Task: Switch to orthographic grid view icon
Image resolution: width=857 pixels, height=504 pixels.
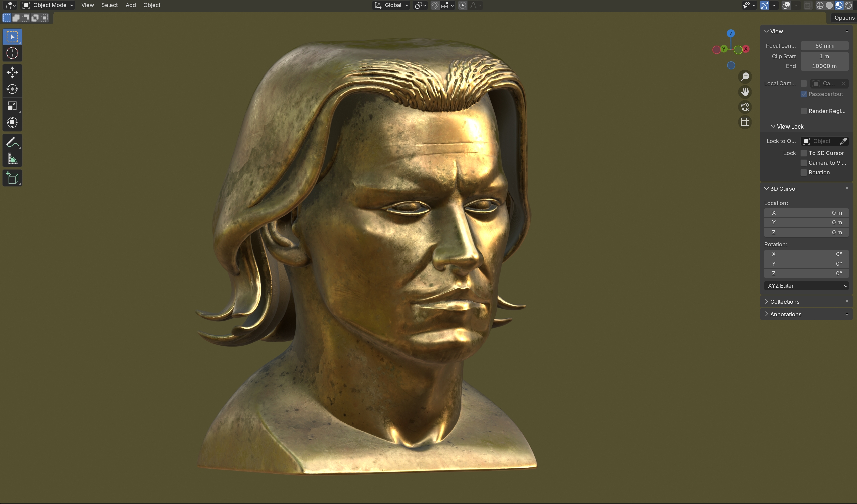Action: pyautogui.click(x=745, y=122)
